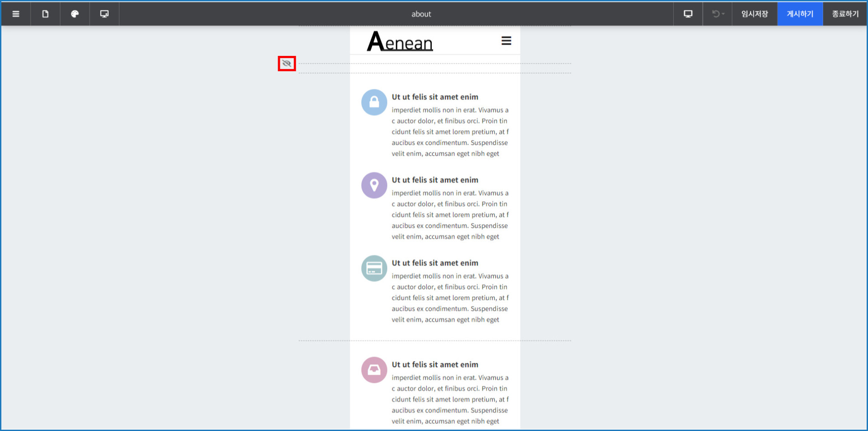Expand the mobile preview hamburger menu
Viewport: 868px width, 431px height.
pos(506,41)
